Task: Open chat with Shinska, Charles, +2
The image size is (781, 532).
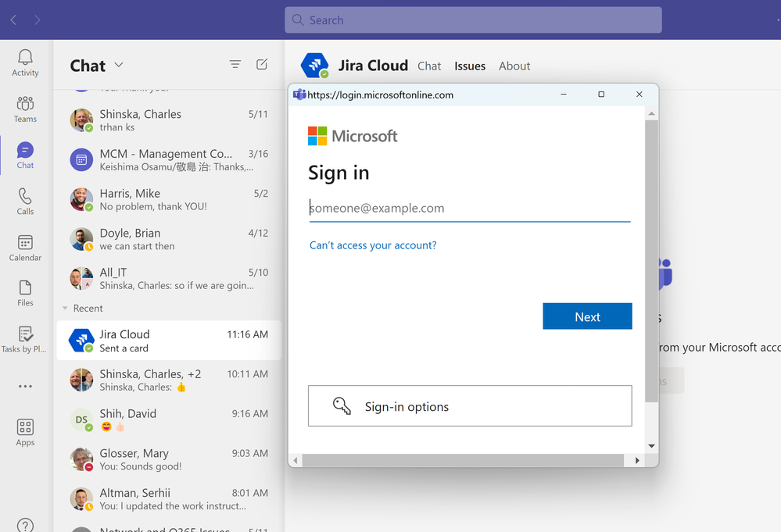Action: click(169, 380)
